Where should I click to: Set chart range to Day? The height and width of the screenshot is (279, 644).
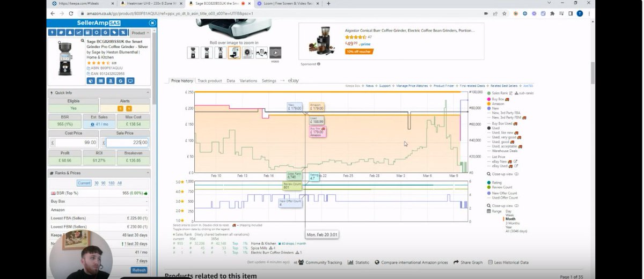tap(509, 211)
